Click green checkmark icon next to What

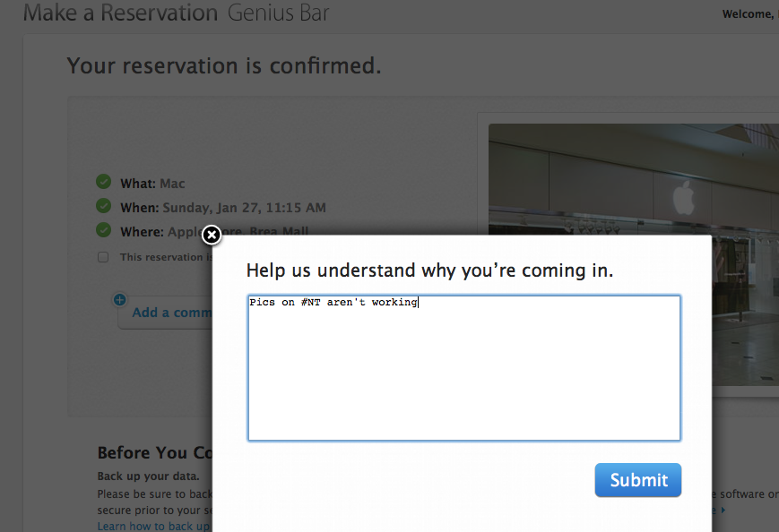point(103,182)
